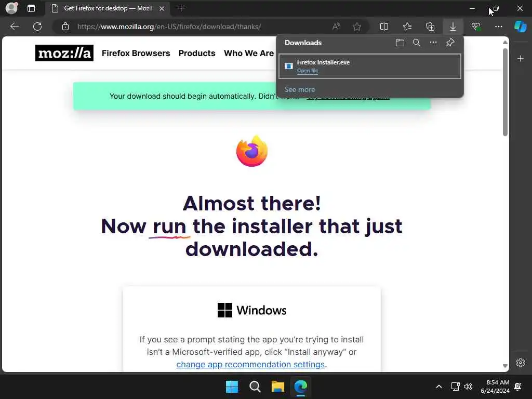The width and height of the screenshot is (532, 399).
Task: Open split screen view icon
Action: point(384,26)
